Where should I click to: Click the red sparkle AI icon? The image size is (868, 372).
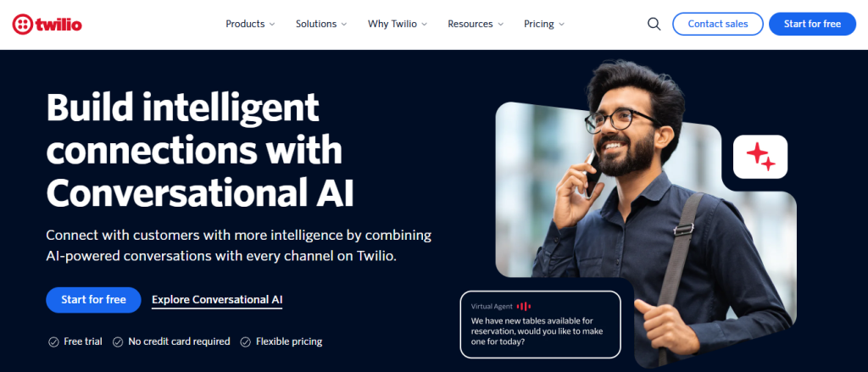click(x=760, y=157)
